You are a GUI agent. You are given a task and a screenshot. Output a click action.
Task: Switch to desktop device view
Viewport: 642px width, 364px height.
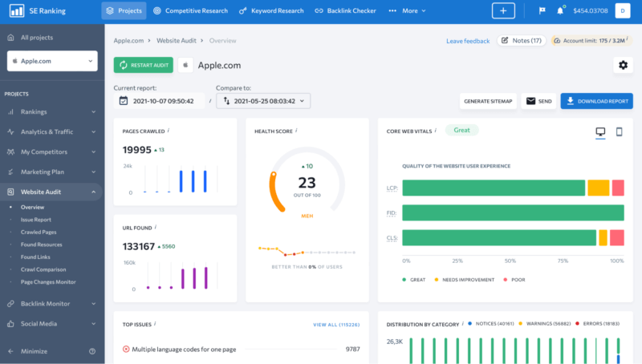[600, 131]
